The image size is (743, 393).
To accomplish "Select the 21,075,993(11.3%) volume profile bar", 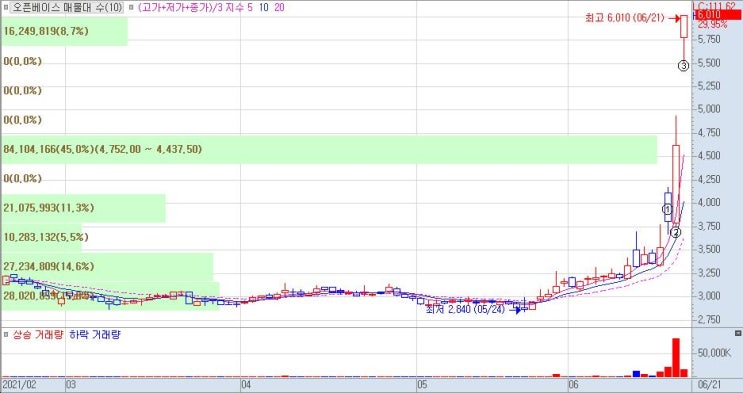I will (83, 208).
